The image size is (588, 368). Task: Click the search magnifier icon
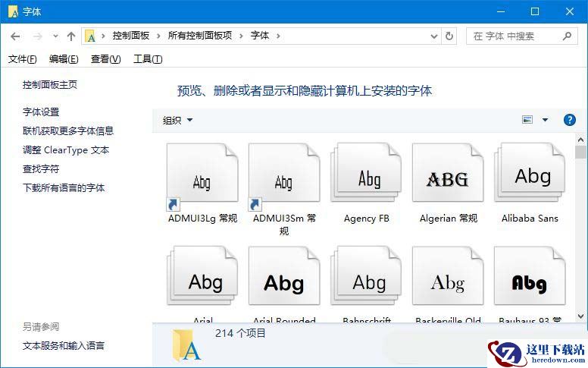[x=567, y=36]
